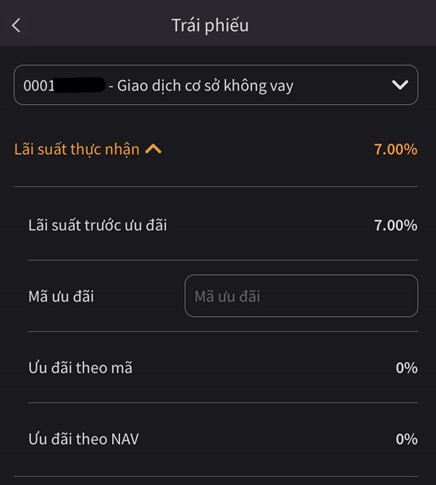Focus the Mã ưu đãi input box
Viewport: 436px width, 485px height.
301,296
